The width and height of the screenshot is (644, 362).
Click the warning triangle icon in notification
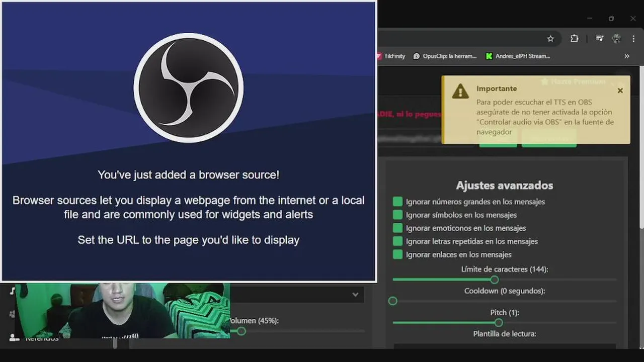(460, 91)
